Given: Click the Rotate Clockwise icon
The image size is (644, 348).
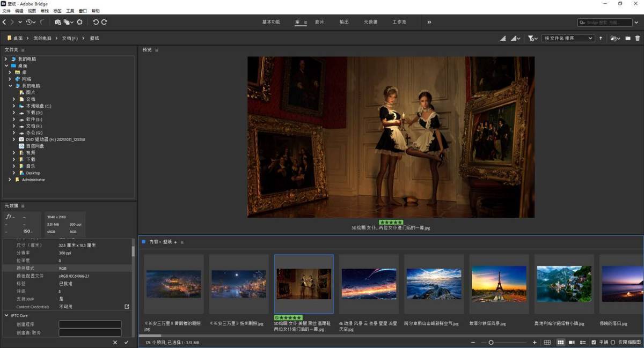Looking at the screenshot, I should pos(104,22).
